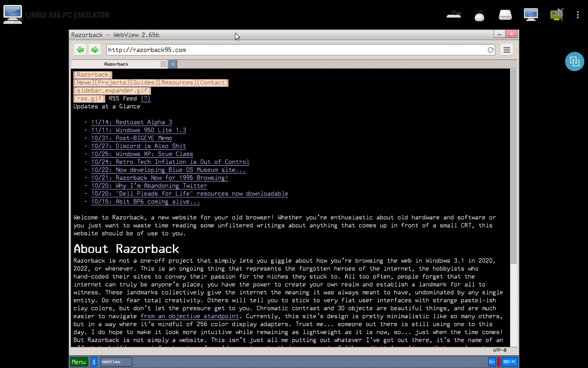The image size is (588, 368).
Task: Click the 'About Razorback' heading
Action: coord(126,249)
